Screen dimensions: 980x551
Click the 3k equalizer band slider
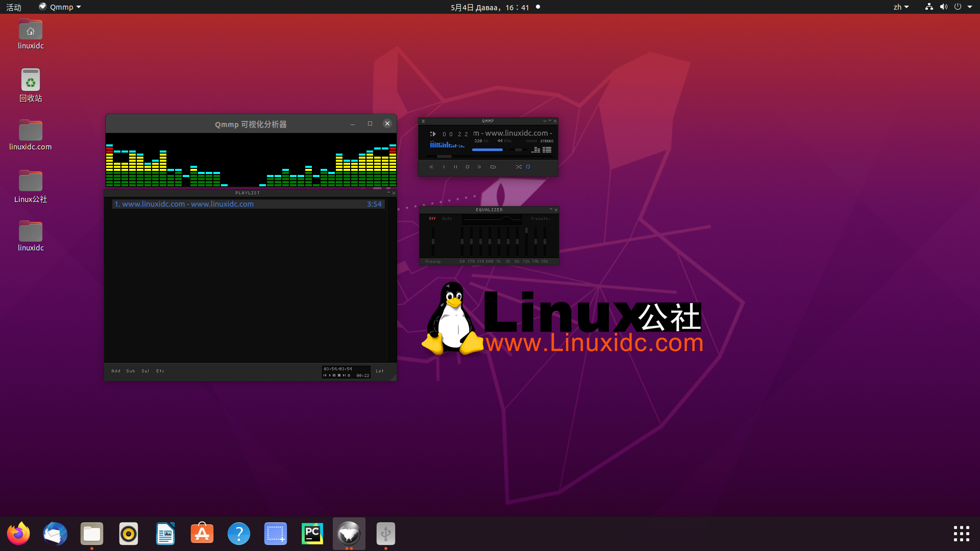point(508,241)
